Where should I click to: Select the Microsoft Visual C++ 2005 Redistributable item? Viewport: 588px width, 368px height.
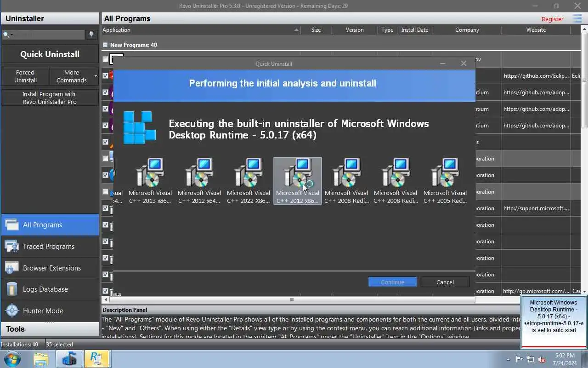(445, 181)
